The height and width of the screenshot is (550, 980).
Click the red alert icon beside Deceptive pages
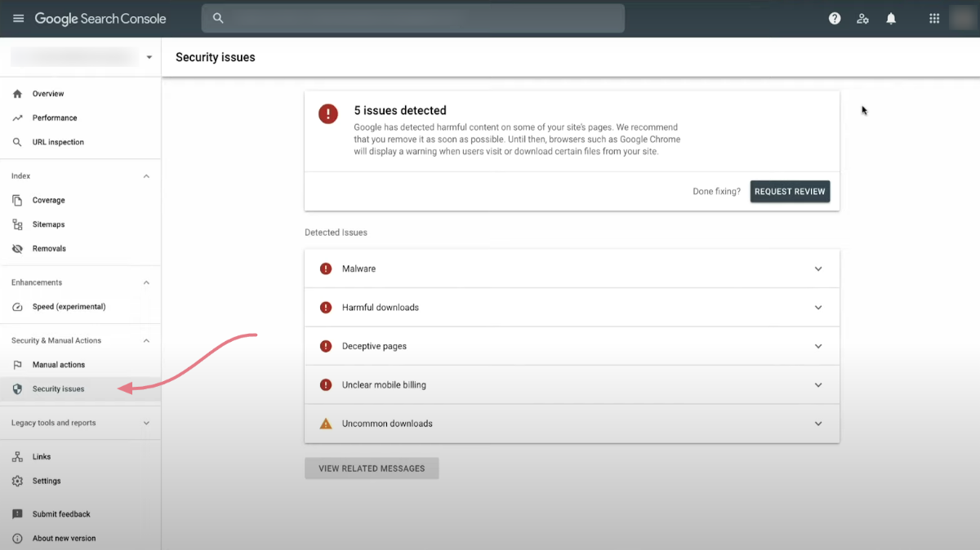[326, 346]
